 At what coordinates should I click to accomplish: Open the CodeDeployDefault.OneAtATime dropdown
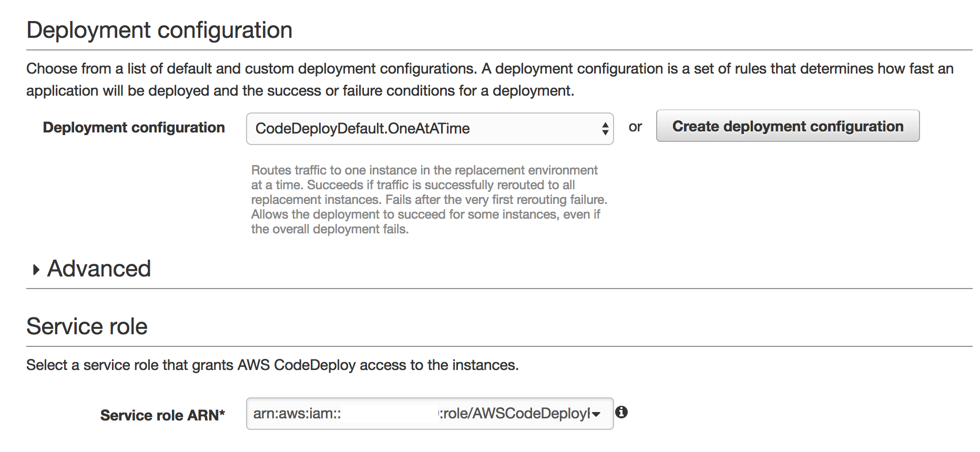pyautogui.click(x=429, y=128)
